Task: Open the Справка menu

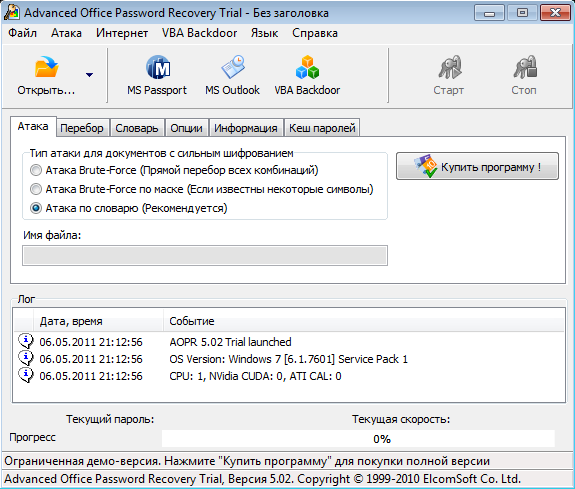Action: [x=315, y=33]
